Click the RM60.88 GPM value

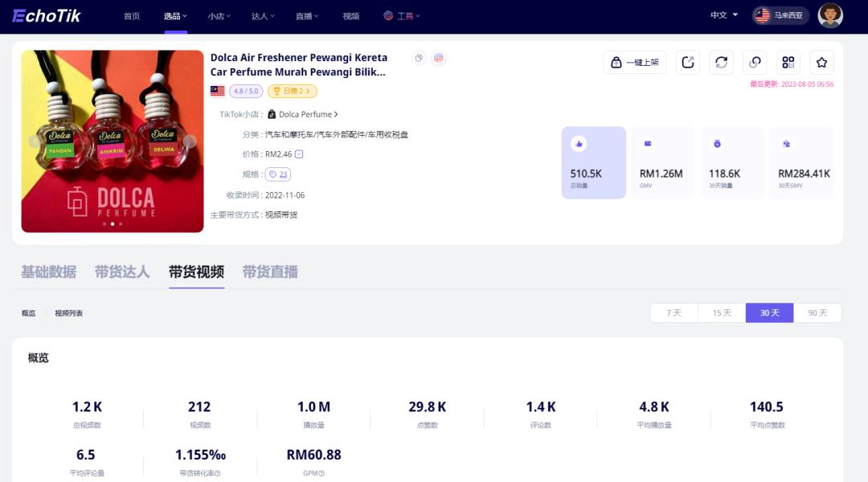click(x=314, y=455)
